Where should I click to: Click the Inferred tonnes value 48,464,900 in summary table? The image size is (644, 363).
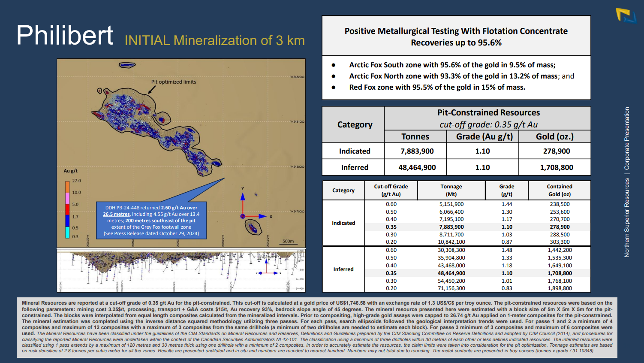coord(417,167)
